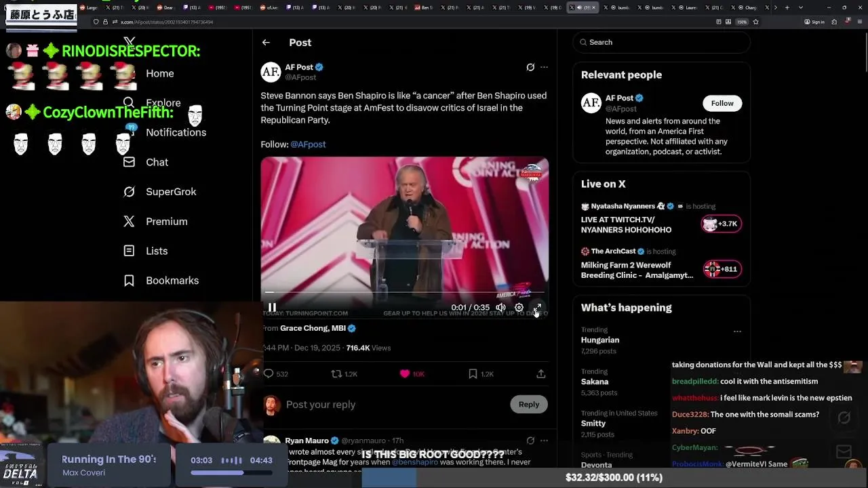
Task: Open the Sakana trending topic
Action: [x=595, y=382]
